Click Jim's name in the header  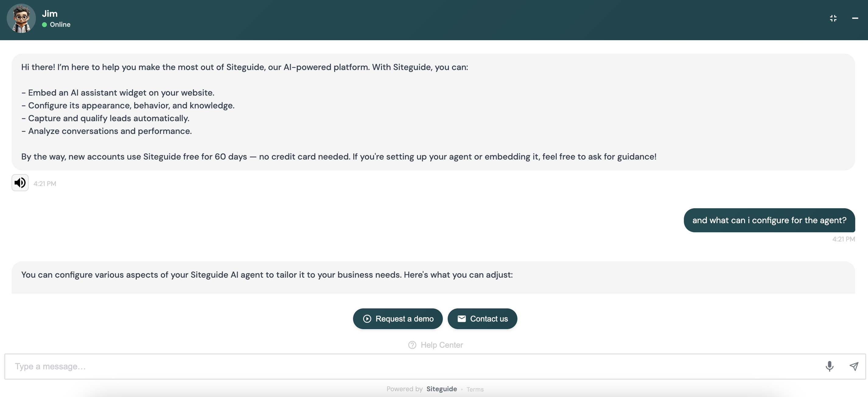click(50, 13)
